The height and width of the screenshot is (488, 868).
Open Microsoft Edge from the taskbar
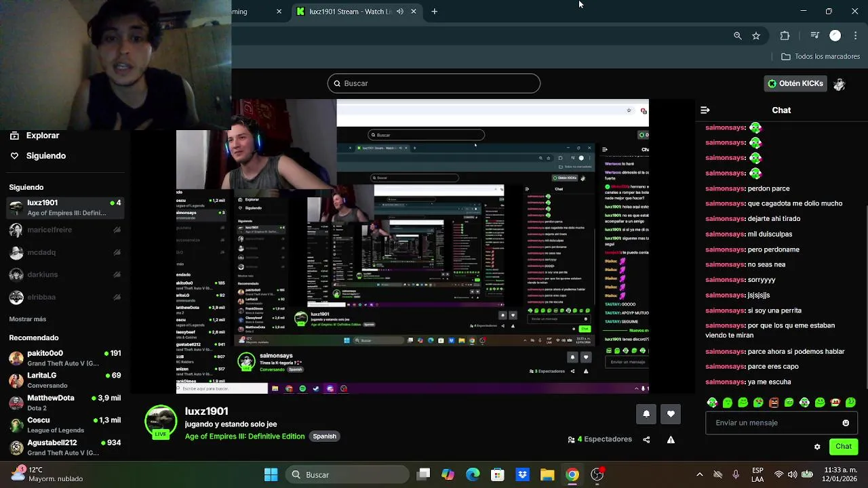pyautogui.click(x=473, y=474)
